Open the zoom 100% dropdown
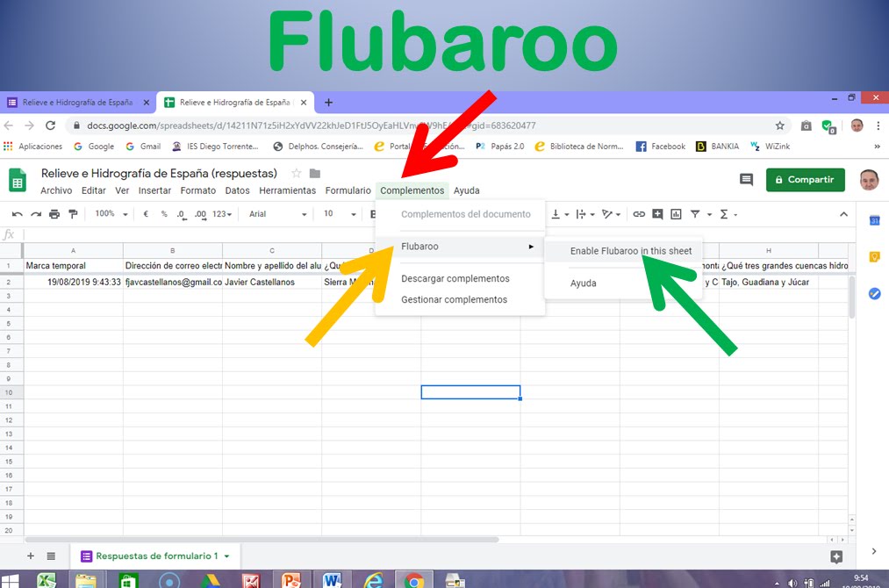Image resolution: width=889 pixels, height=588 pixels. point(111,214)
